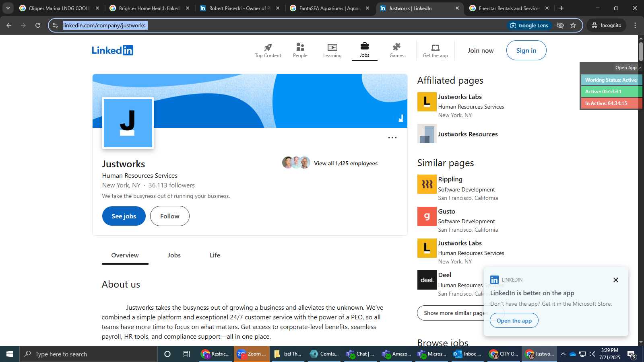Close the LinkedIn app popup

point(615,280)
